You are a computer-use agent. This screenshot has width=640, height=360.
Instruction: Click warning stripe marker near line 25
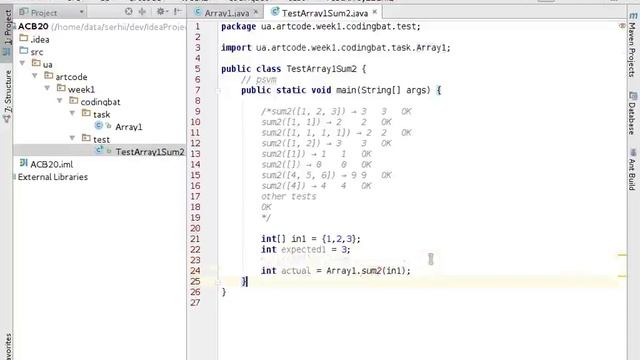pos(622,276)
